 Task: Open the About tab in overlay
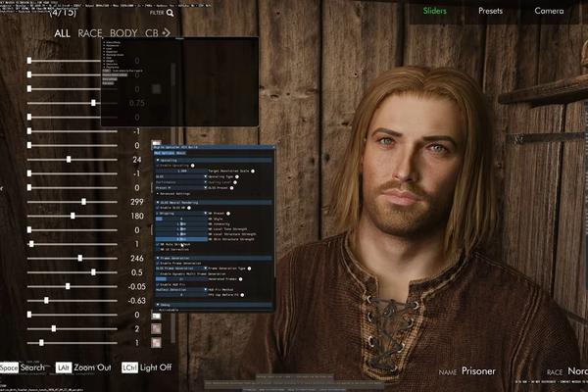180,153
